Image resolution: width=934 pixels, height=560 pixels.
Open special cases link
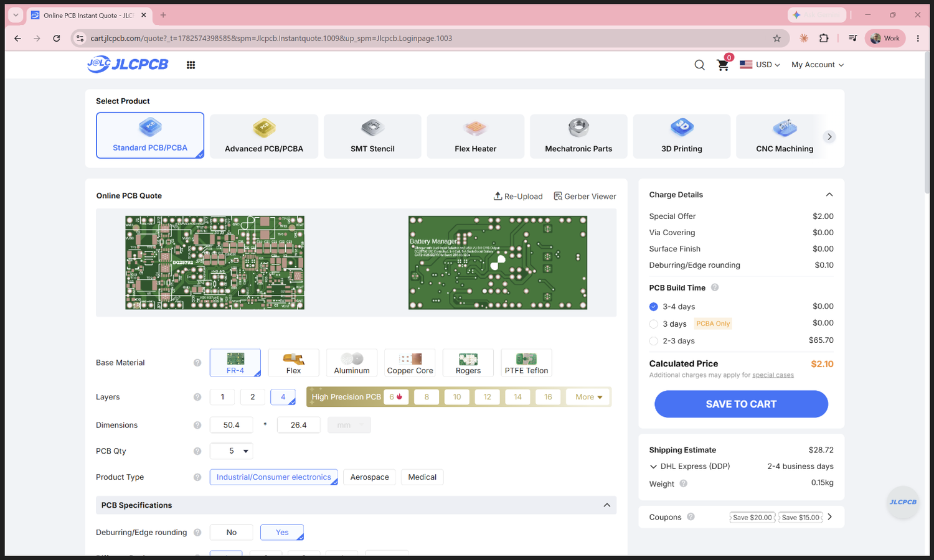click(773, 375)
